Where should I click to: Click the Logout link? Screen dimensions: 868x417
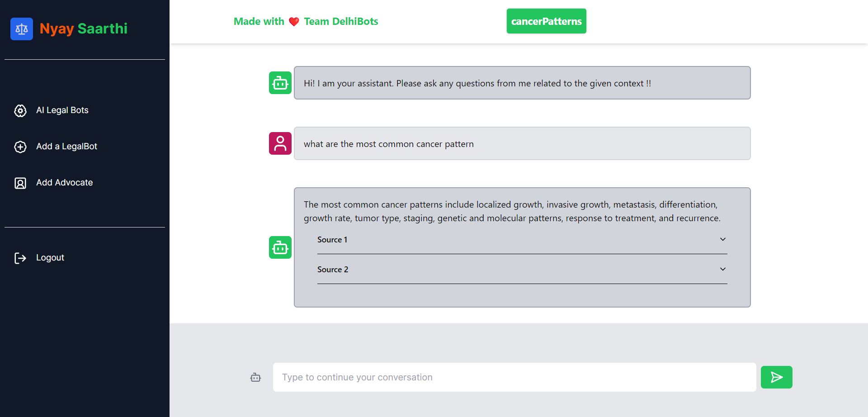[50, 258]
